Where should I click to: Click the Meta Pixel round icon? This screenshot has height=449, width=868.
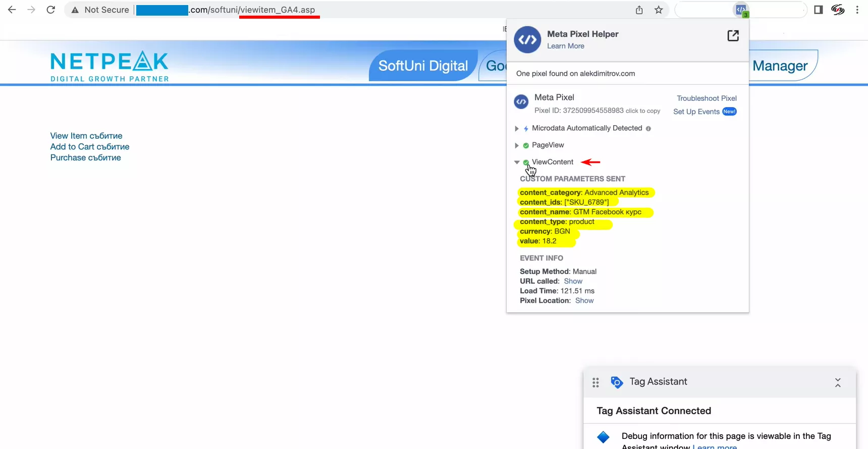[521, 102]
